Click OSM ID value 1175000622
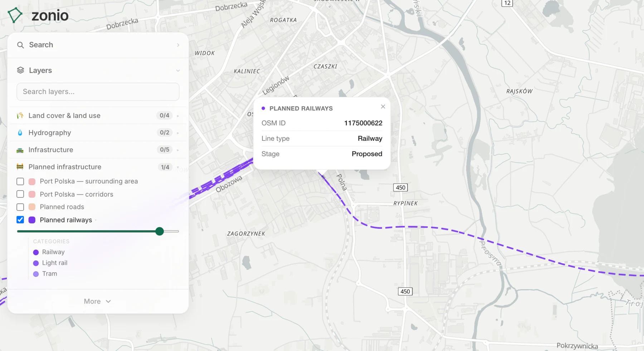644x351 pixels. point(363,123)
